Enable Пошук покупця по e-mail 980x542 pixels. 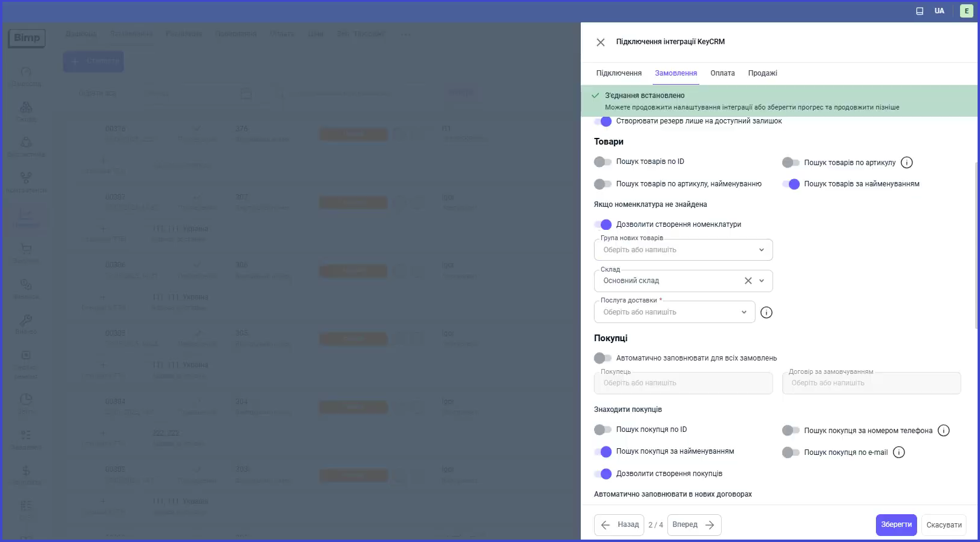click(791, 452)
